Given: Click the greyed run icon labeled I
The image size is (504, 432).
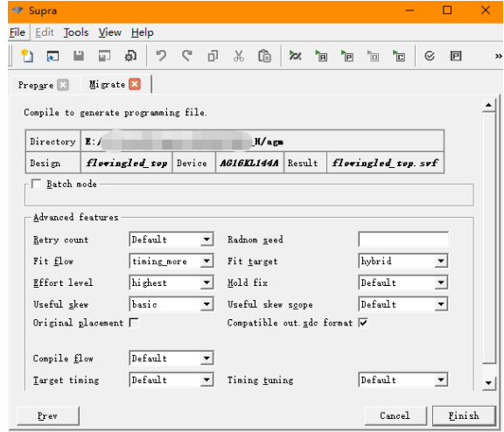Looking at the screenshot, I should coord(373,56).
